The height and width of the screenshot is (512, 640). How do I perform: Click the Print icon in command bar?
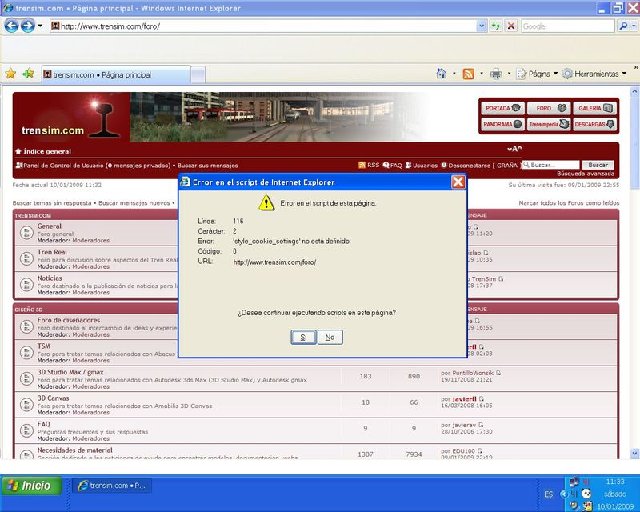(x=495, y=74)
